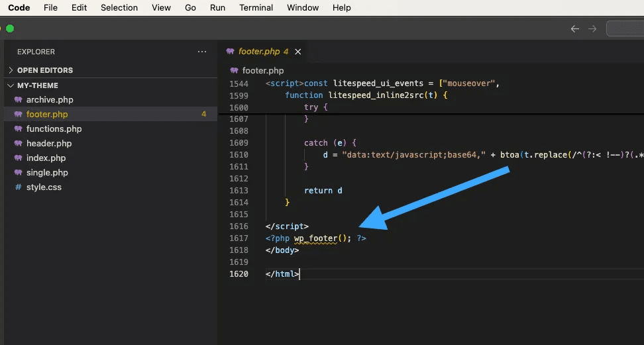Open single.php in the explorer
Screen dimensions: 644x345
[47, 172]
